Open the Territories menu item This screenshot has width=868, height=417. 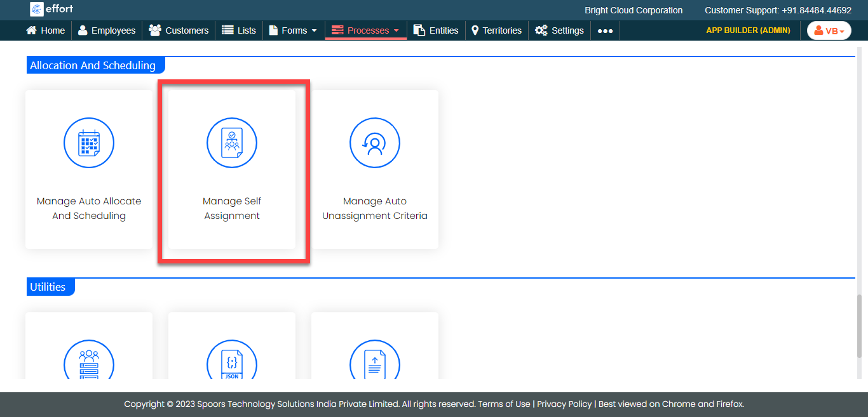tap(496, 30)
